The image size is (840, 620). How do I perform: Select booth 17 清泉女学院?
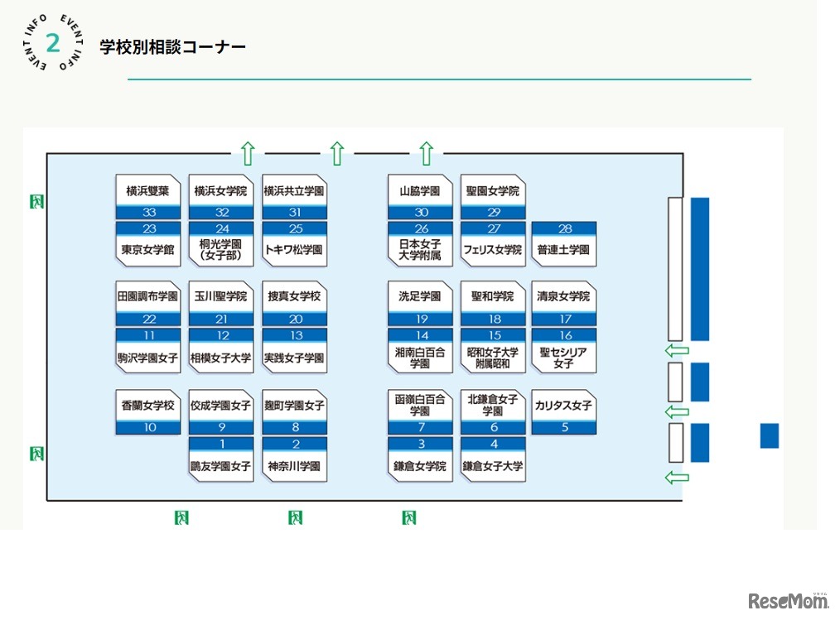click(564, 304)
